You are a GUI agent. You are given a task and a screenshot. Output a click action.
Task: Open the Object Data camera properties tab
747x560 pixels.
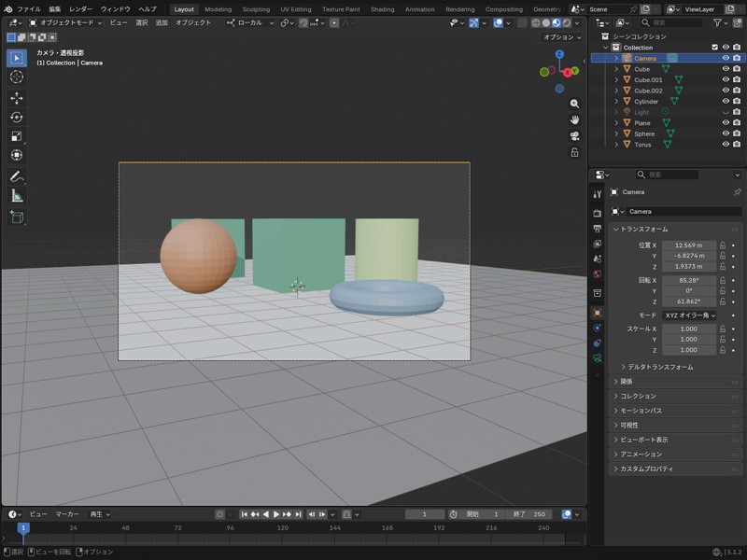(x=597, y=358)
